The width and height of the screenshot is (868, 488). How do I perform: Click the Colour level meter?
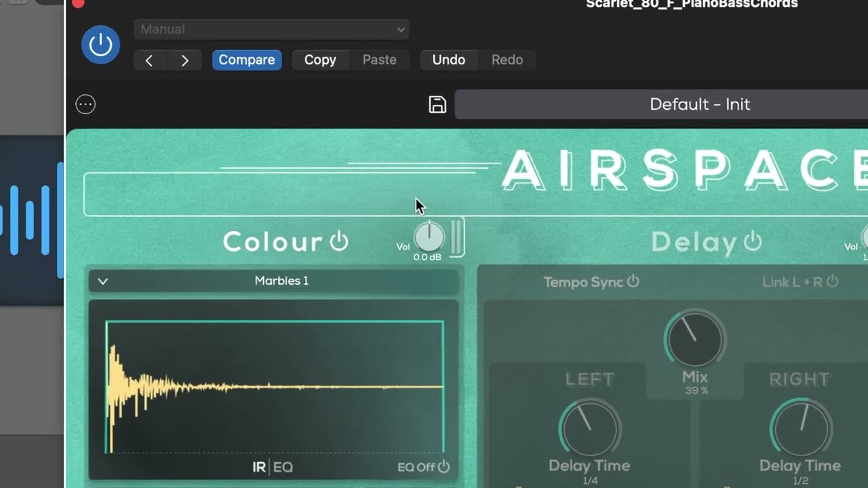(457, 237)
